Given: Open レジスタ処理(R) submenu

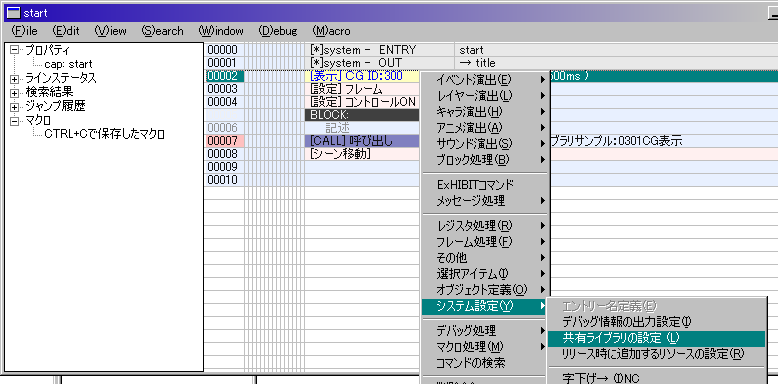Looking at the screenshot, I should 485,226.
